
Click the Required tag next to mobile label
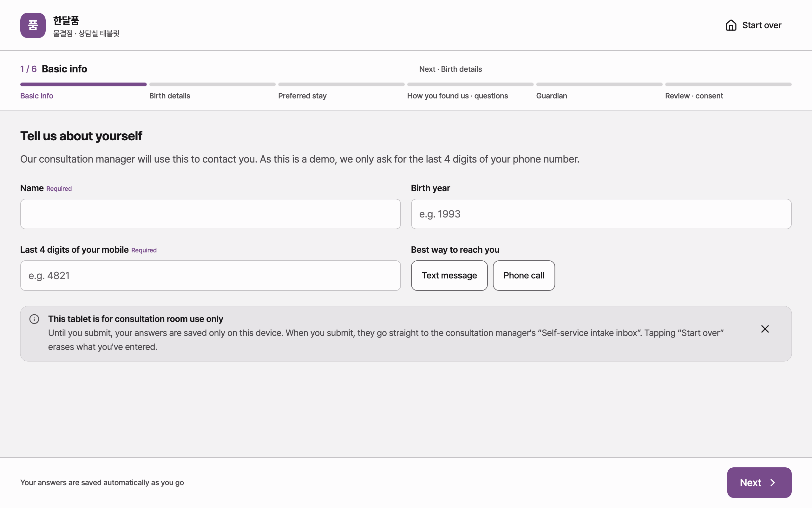point(144,250)
